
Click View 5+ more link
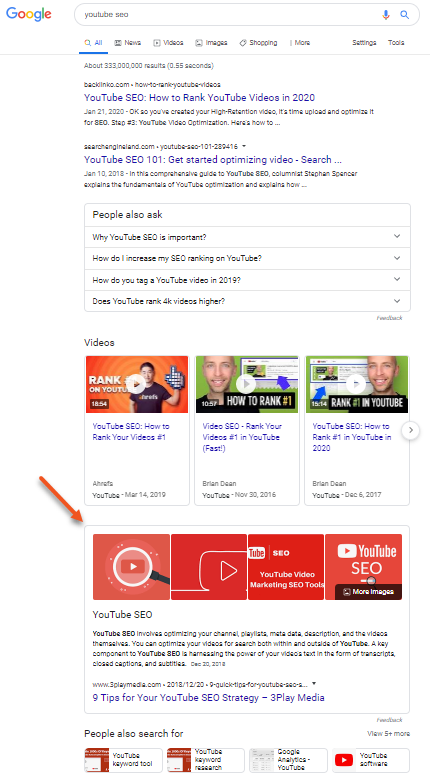(389, 733)
